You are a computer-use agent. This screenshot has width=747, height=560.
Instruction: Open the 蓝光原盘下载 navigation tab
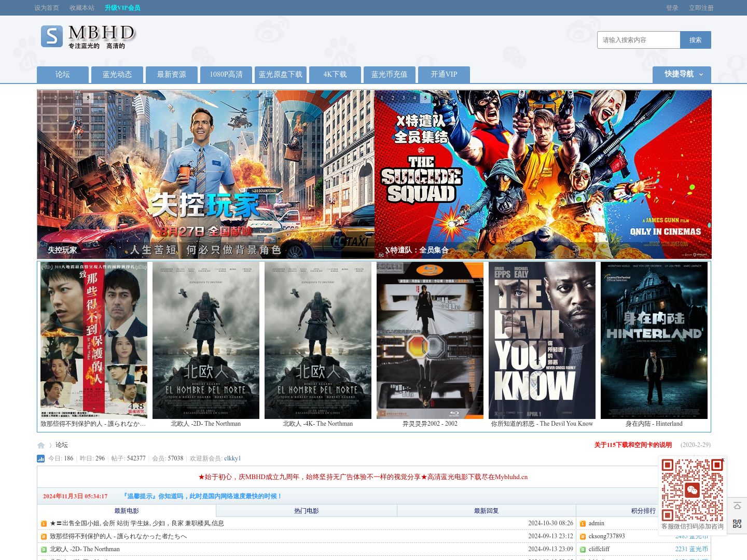pyautogui.click(x=281, y=75)
